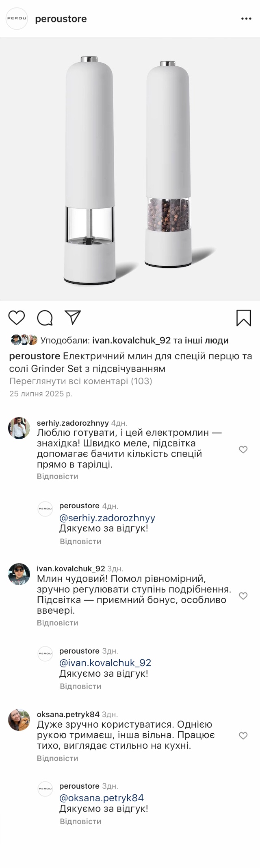The height and width of the screenshot is (868, 260).
Task: Open the @serhiy.zadorozhnyy mention link
Action: (x=107, y=518)
